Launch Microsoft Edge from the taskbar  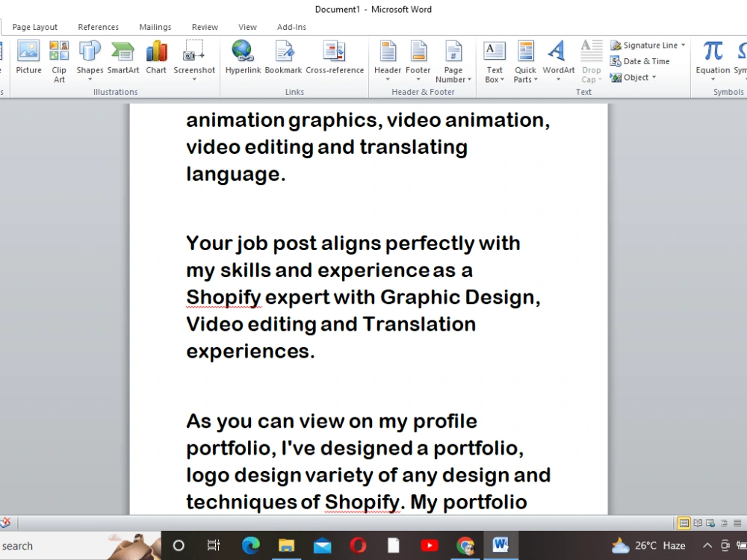click(x=250, y=546)
